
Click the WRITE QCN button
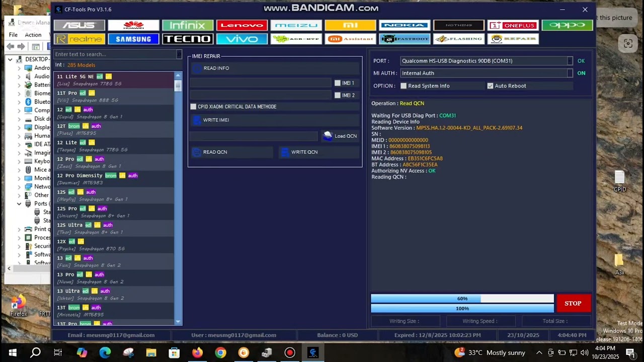(x=319, y=152)
